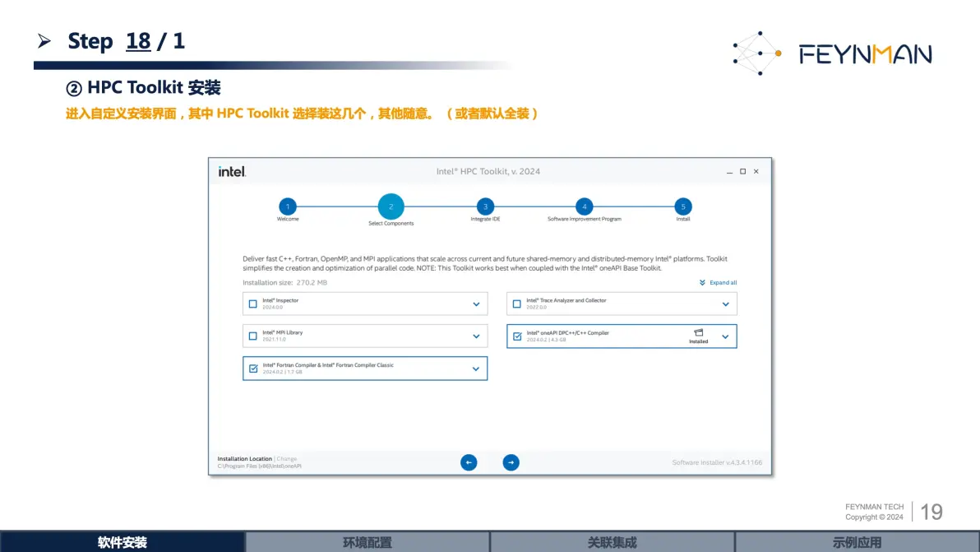The height and width of the screenshot is (552, 980).
Task: Expand the DPC++/C++ Compiler chevron
Action: (x=725, y=336)
